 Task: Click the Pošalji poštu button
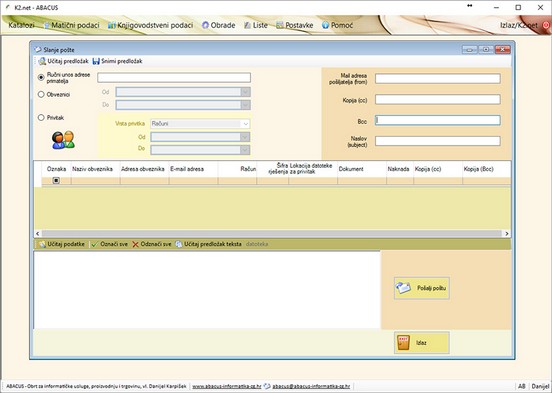(x=422, y=288)
